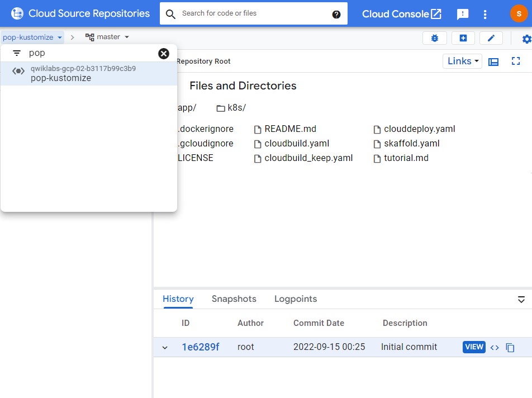Click the repository filter input containing pop
532x398 pixels.
pyautogui.click(x=88, y=53)
